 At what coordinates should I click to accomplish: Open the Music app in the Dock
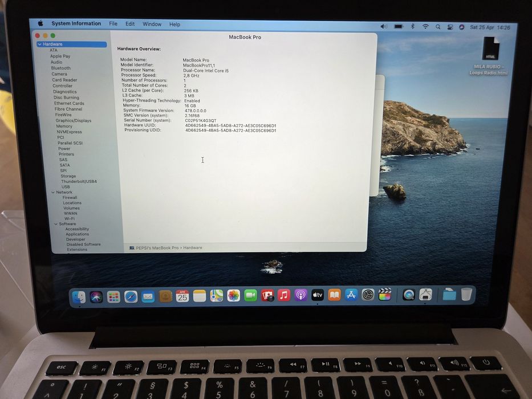pos(284,295)
